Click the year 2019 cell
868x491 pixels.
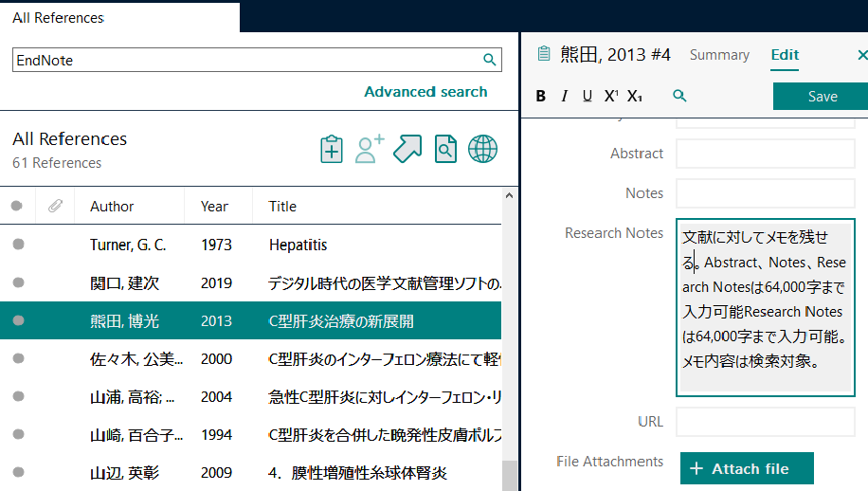click(216, 282)
